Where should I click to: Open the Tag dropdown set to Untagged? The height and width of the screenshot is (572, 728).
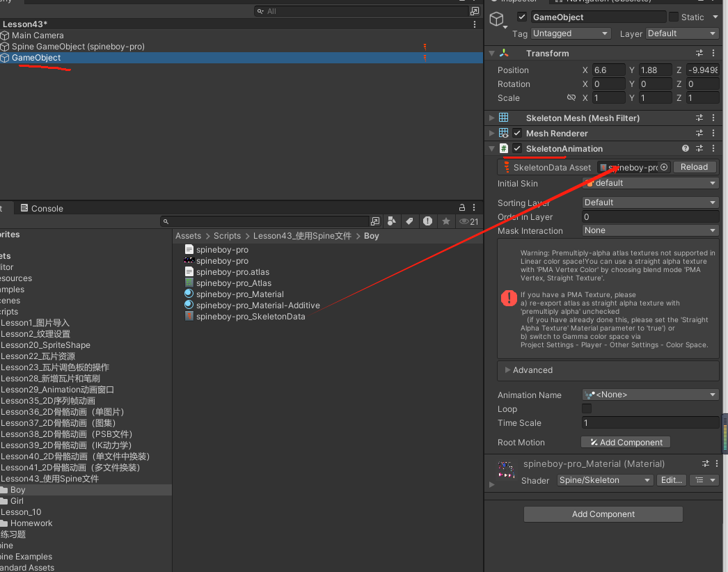click(x=570, y=33)
